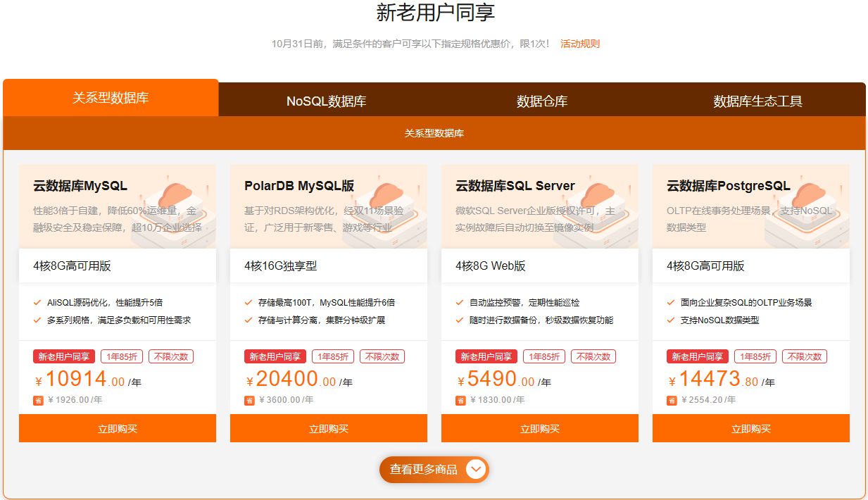Click 不限次数 tag on PostgreSQL card
868x500 pixels.
click(805, 356)
